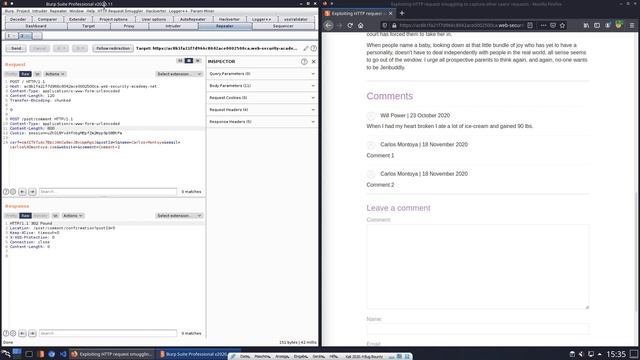This screenshot has height=360, width=640.
Task: Edit target with the pencil icon
Action: point(306,48)
